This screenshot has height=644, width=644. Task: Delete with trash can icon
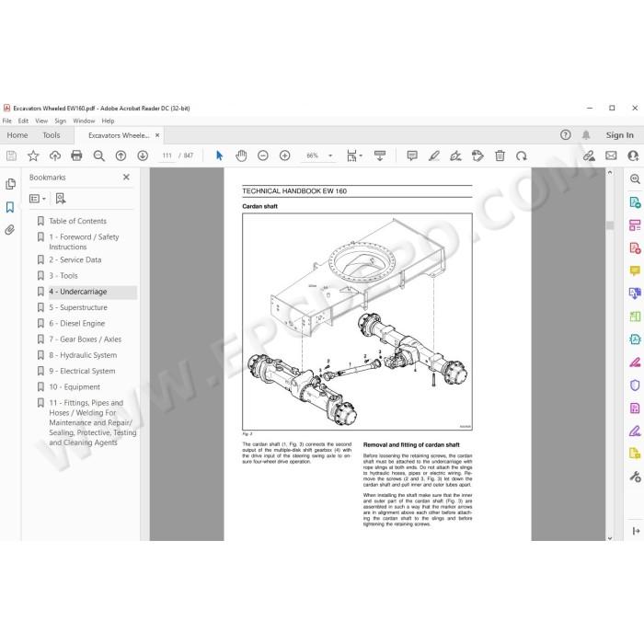(x=500, y=155)
